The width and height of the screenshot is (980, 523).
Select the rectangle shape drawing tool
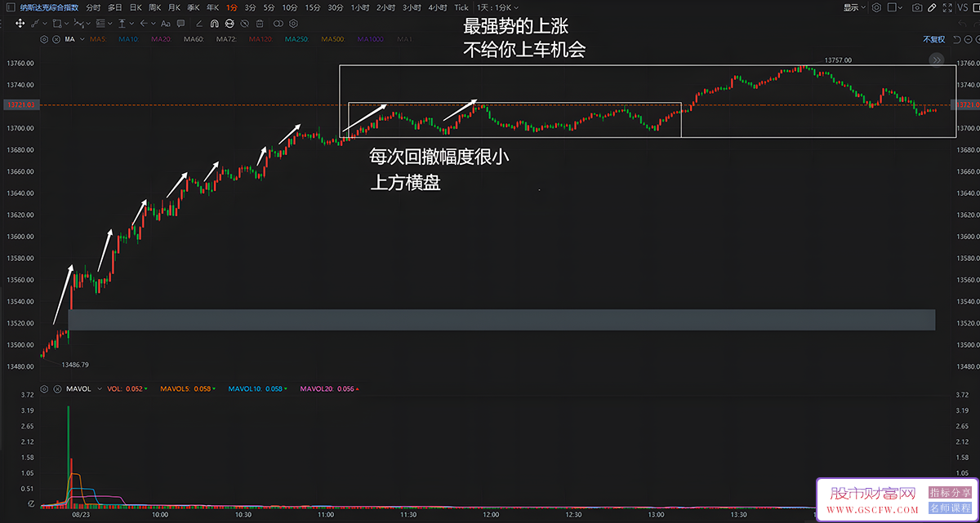[56, 24]
